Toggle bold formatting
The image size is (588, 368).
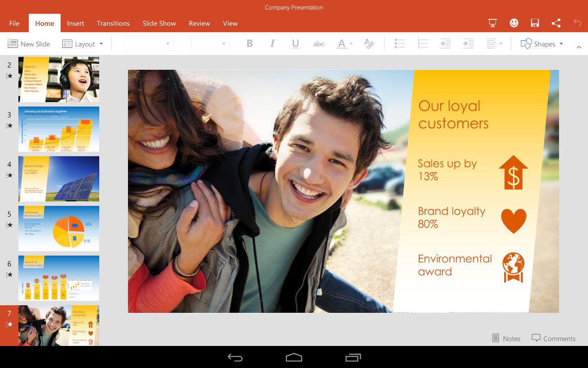tap(249, 43)
